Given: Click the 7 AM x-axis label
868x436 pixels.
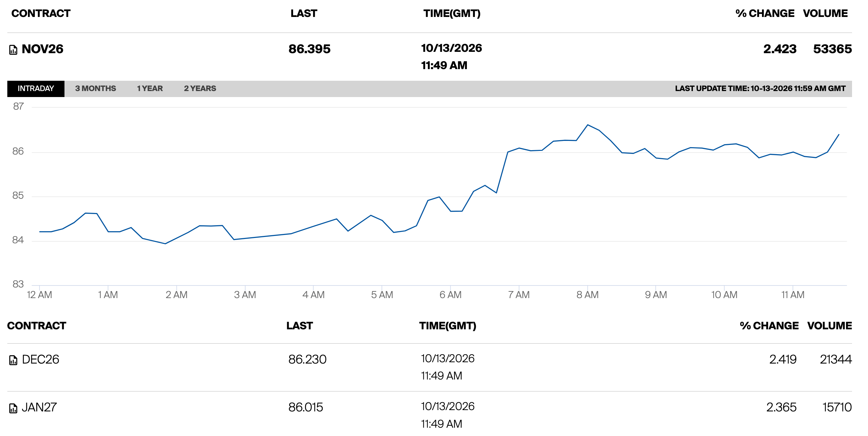Looking at the screenshot, I should (519, 295).
